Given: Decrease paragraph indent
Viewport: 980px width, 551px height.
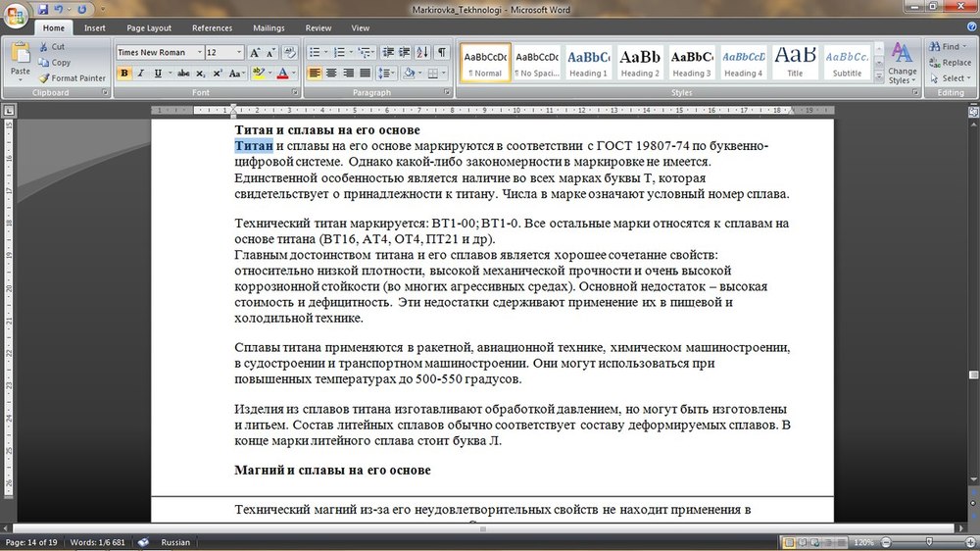Looking at the screenshot, I should click(388, 53).
